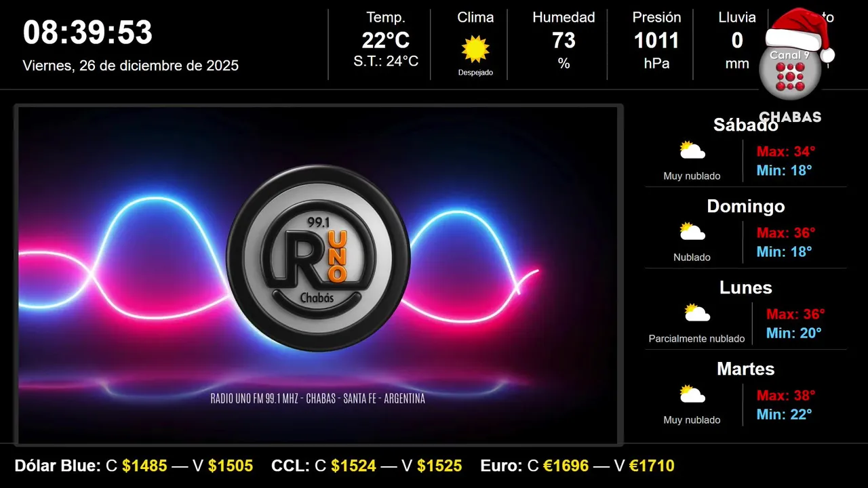Screen dimensions: 868x488
Task: Click the 22°C temperature value
Action: point(386,41)
